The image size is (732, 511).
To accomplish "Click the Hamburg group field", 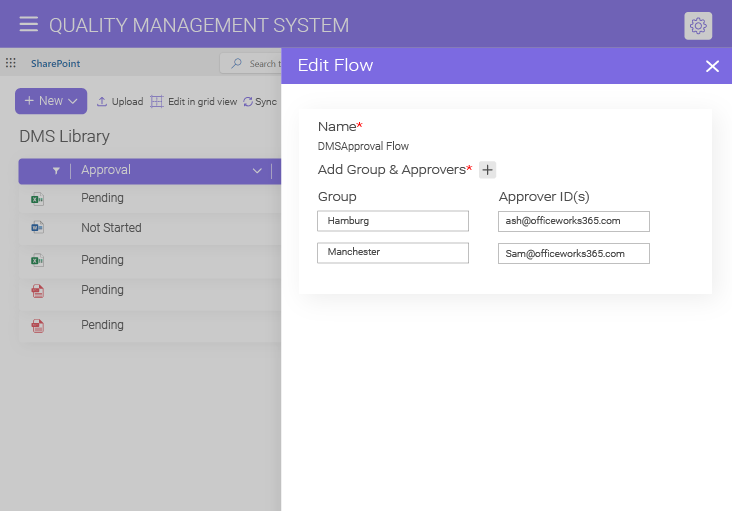I will pos(393,221).
